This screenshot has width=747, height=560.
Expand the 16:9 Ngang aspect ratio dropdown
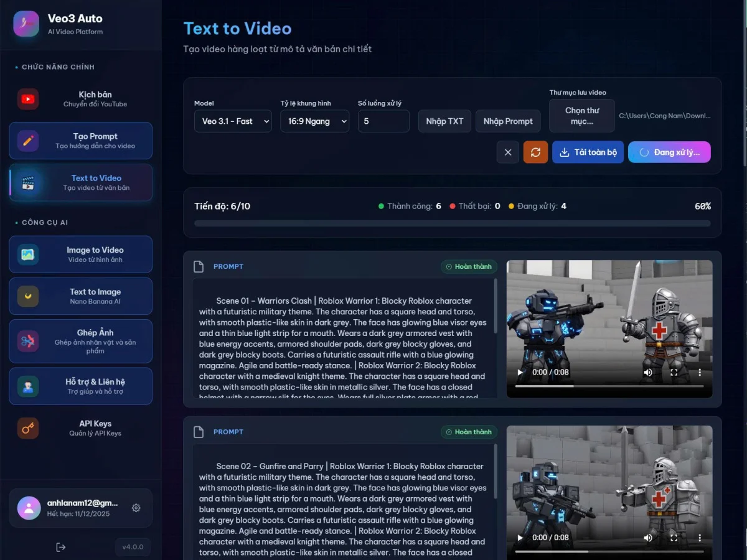[x=314, y=121]
